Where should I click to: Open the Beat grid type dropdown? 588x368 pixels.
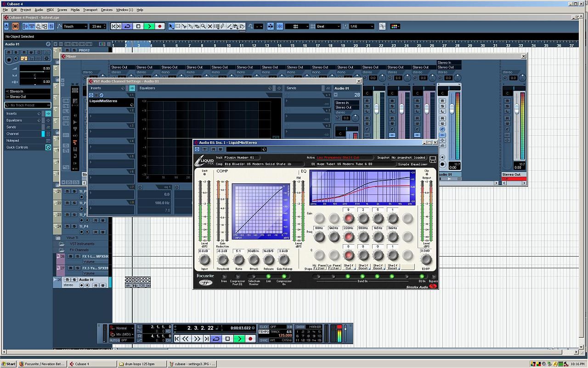pos(328,27)
